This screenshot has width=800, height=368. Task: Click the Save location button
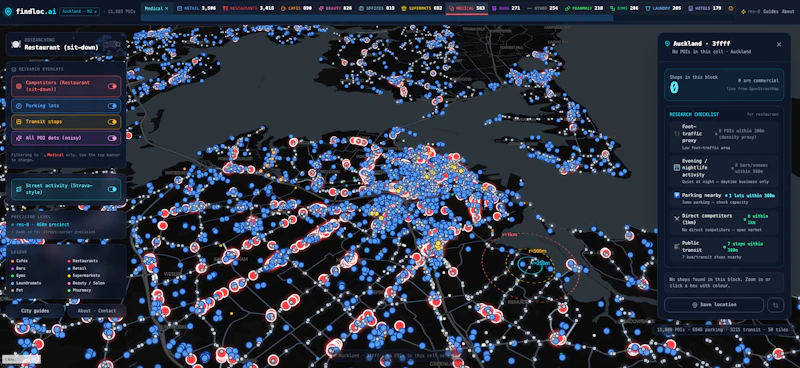(714, 305)
